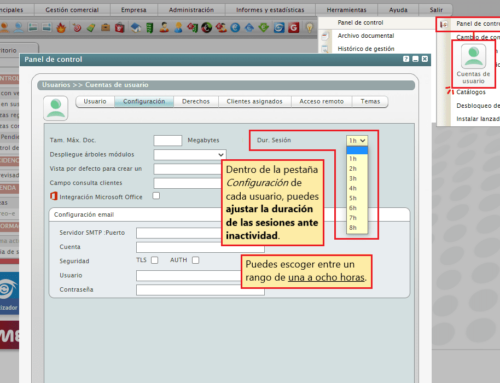Click the Salir menu
Viewport: 500px width, 383px height.
click(436, 10)
